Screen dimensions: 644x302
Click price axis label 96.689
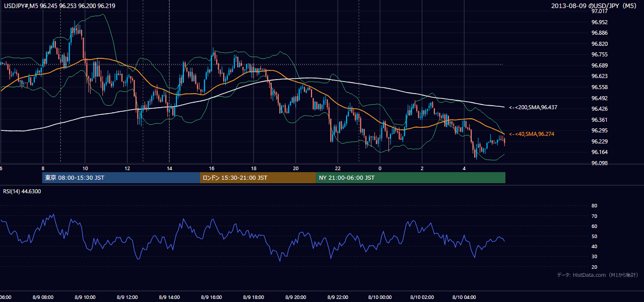click(599, 65)
